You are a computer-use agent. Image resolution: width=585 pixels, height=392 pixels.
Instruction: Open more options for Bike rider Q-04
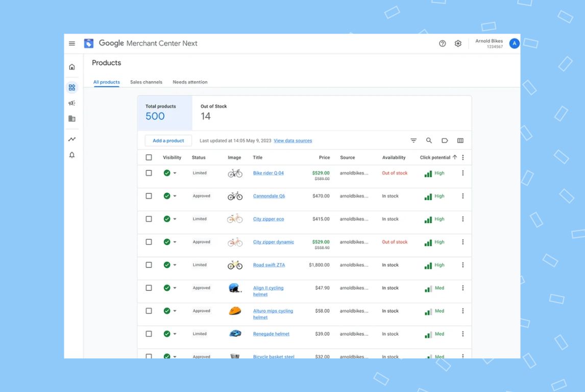(x=463, y=173)
